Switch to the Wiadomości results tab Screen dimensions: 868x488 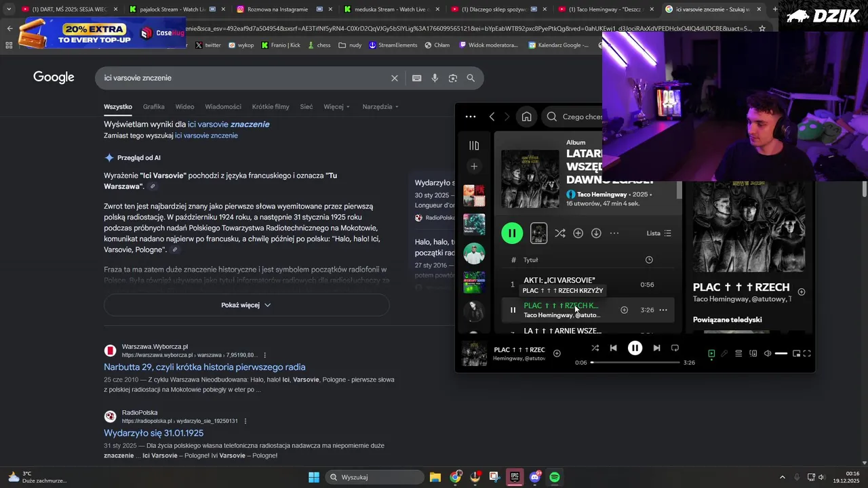pos(223,106)
